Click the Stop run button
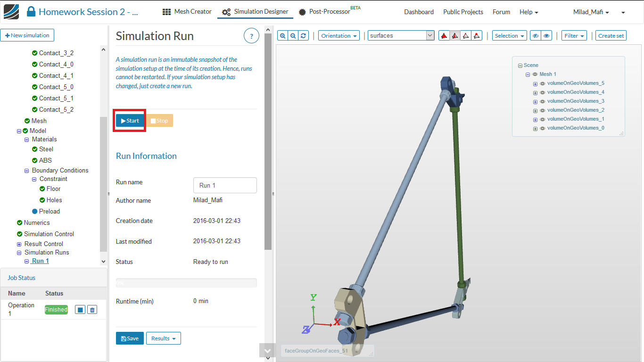The width and height of the screenshot is (644, 362). pyautogui.click(x=159, y=121)
